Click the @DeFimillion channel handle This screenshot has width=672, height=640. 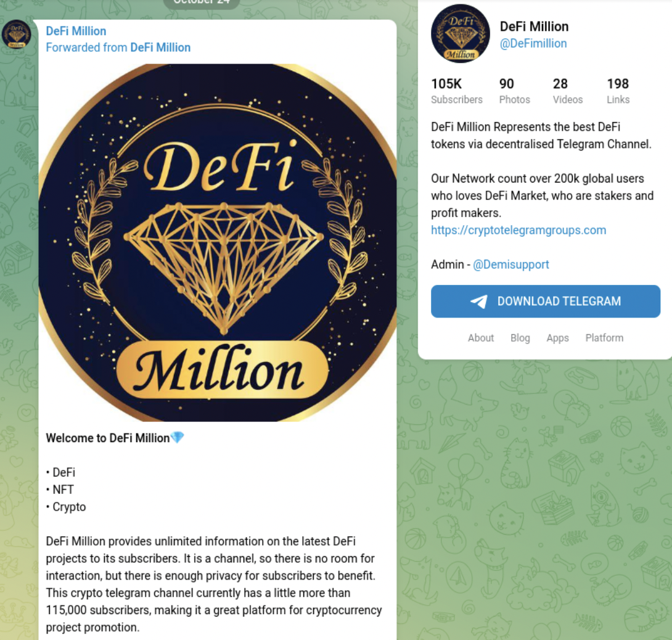click(x=533, y=43)
